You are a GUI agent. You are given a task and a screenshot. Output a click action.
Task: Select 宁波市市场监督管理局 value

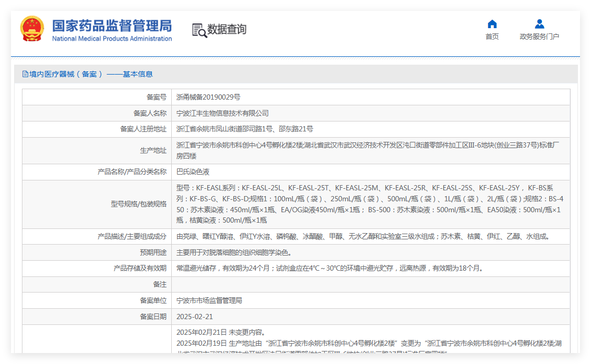209,301
